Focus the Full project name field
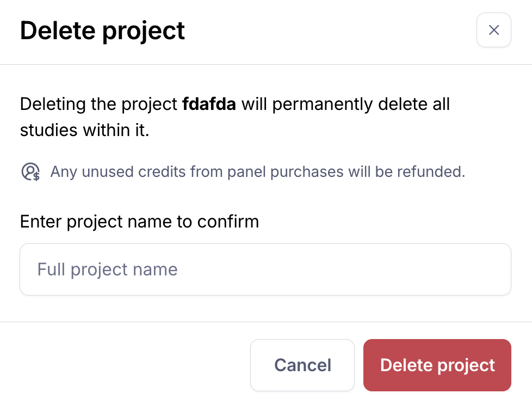 tap(265, 269)
